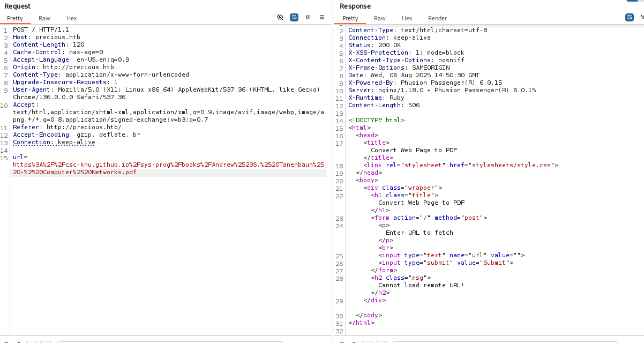Click the 'Accept-Language: en-US,en;q=0.9' header
The image size is (644, 343).
[x=71, y=60]
